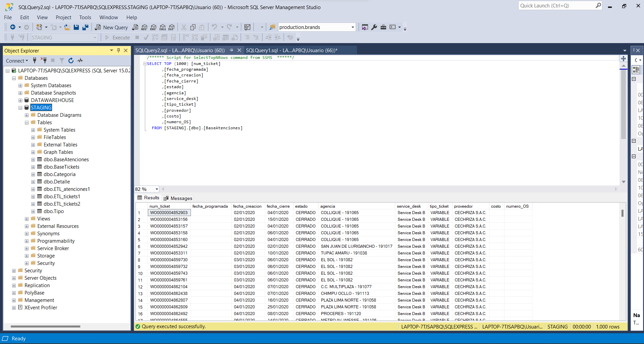
Task: Refresh the Object Explorer tree
Action: 71,61
